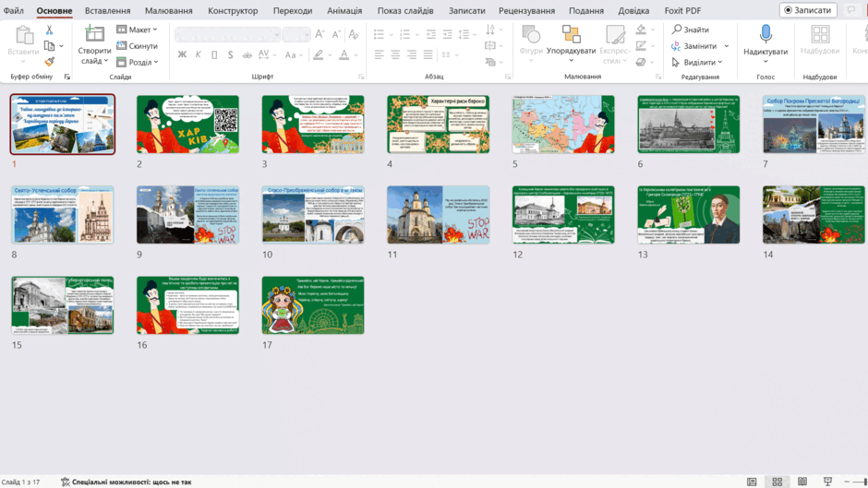Image resolution: width=868 pixels, height=488 pixels.
Task: Click the Скинути reset button
Action: [x=137, y=46]
